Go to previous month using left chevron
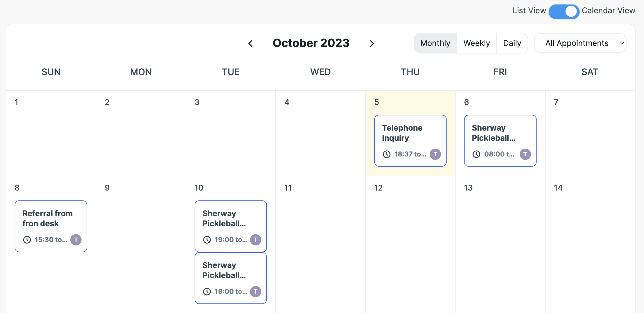This screenshot has height=313, width=644. coord(251,43)
